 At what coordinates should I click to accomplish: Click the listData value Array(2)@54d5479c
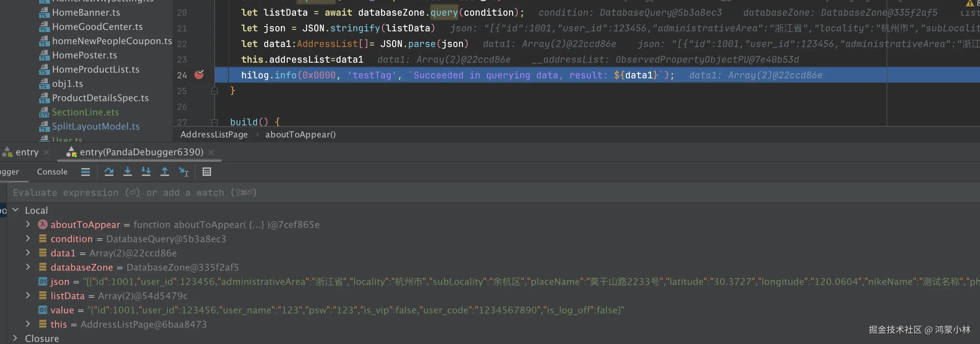143,296
